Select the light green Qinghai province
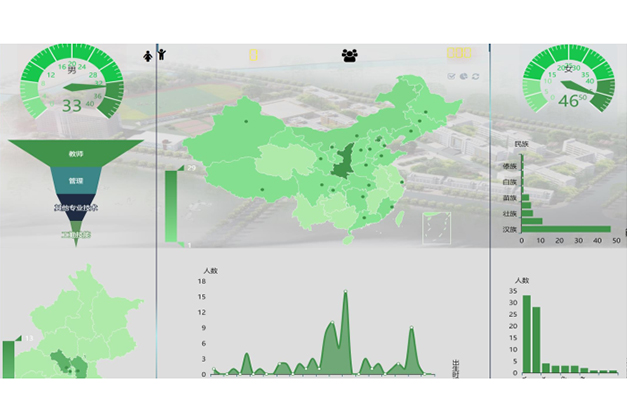 click(x=286, y=160)
